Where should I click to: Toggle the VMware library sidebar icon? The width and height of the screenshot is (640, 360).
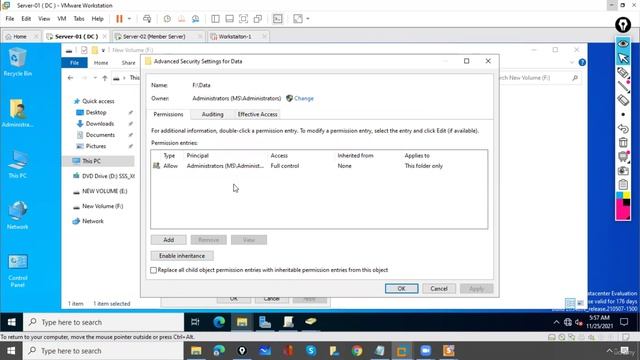pos(216,19)
